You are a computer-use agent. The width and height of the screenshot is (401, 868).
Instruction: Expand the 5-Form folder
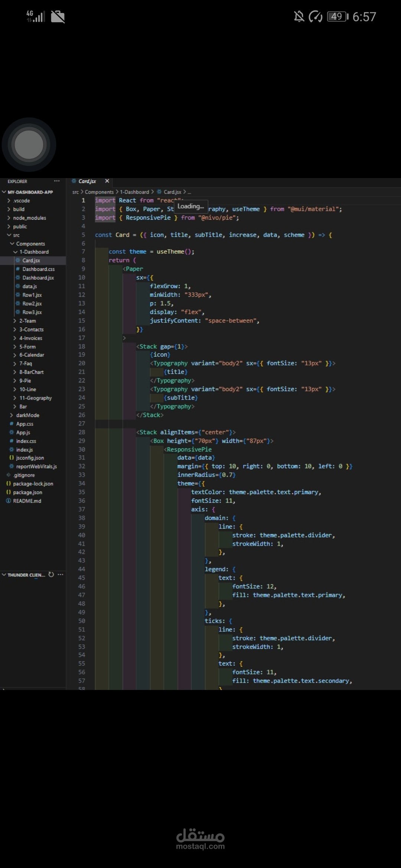point(27,347)
